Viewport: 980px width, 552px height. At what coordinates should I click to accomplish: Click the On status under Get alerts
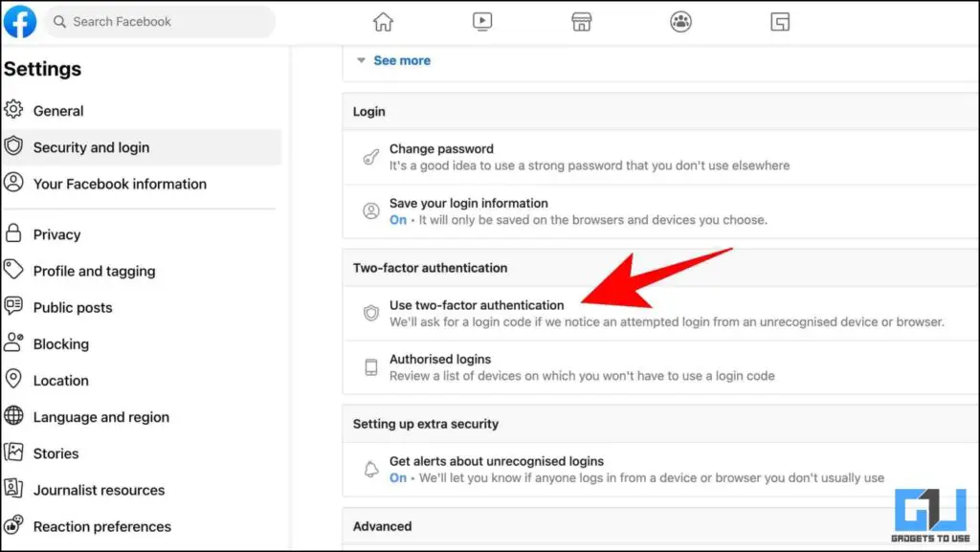coord(397,477)
